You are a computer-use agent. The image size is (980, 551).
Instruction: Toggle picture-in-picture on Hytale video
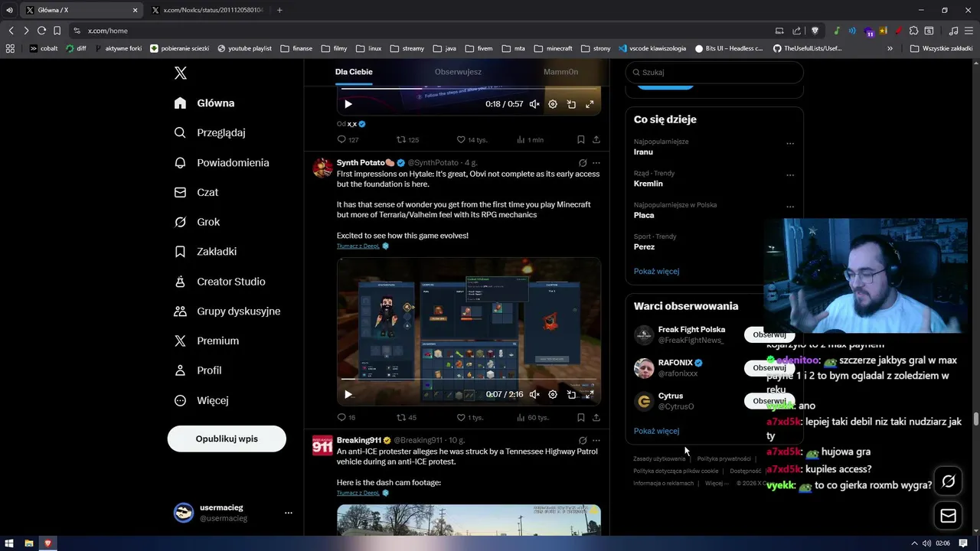(571, 395)
